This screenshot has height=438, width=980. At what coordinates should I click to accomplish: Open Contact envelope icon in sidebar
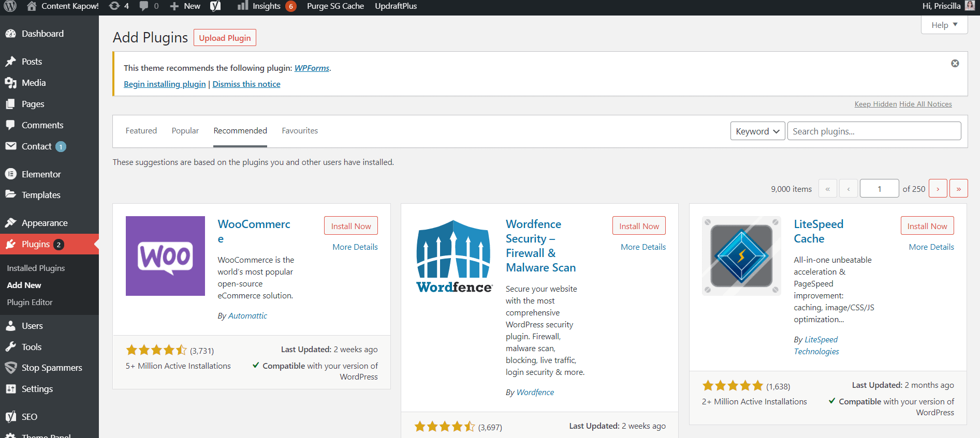(10, 146)
